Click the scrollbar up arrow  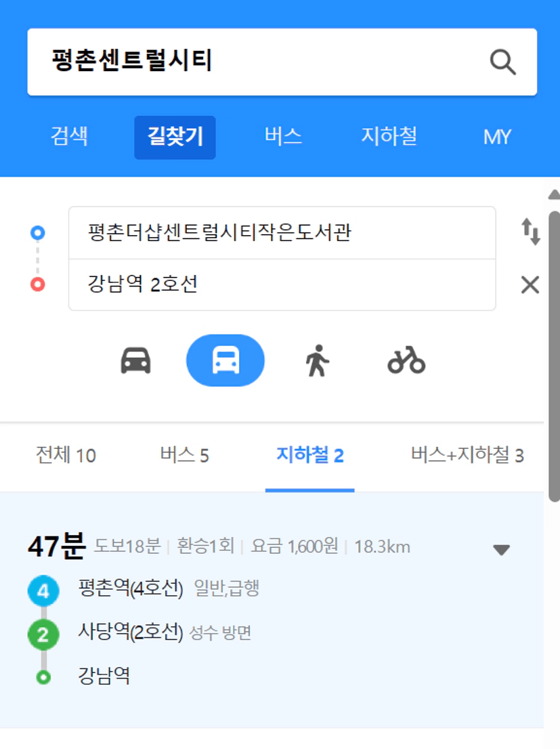click(555, 194)
